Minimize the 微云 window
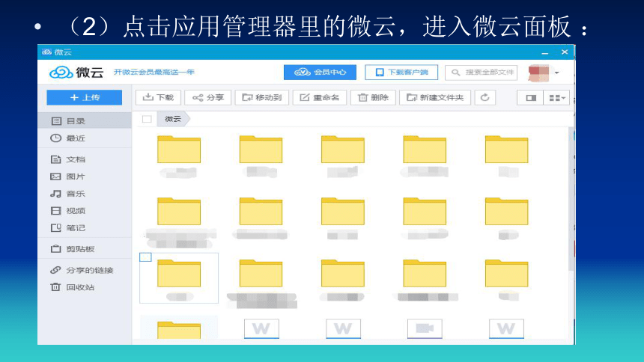Viewport: 644px width, 362px height. point(545,52)
